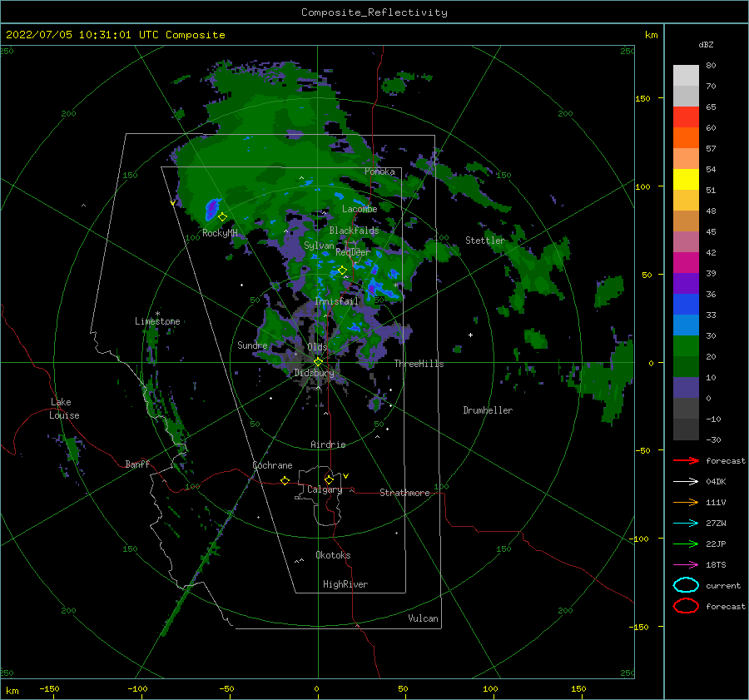Click the magenta 18TS arrow icon
Screen dimensions: 749x700
pos(686,565)
